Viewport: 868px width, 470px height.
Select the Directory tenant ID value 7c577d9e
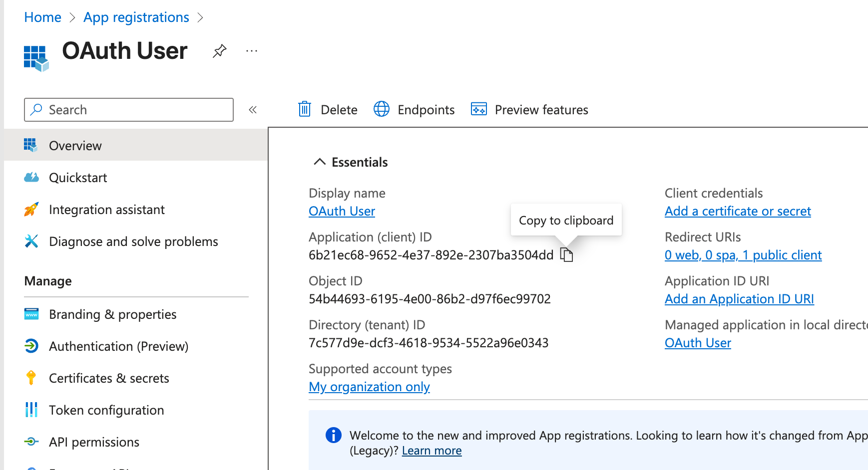pos(429,343)
